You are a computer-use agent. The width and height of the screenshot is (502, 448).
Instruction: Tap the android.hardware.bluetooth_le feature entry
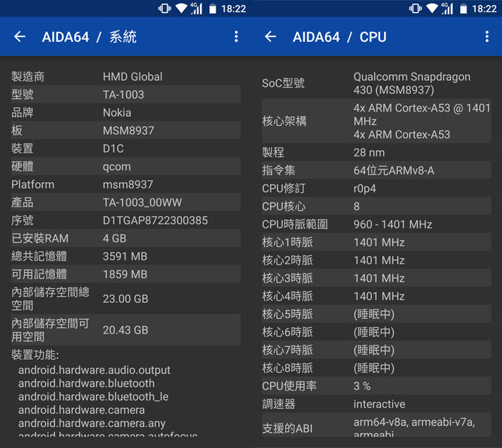pos(93,396)
